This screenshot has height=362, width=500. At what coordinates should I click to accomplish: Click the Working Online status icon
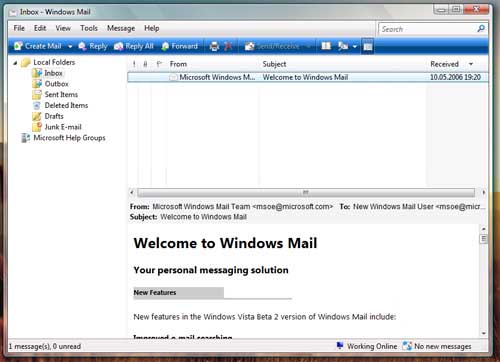pos(340,346)
